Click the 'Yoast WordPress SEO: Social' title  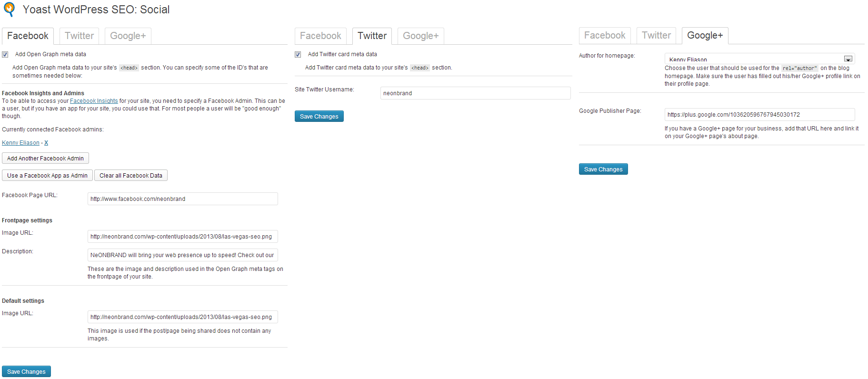point(96,10)
